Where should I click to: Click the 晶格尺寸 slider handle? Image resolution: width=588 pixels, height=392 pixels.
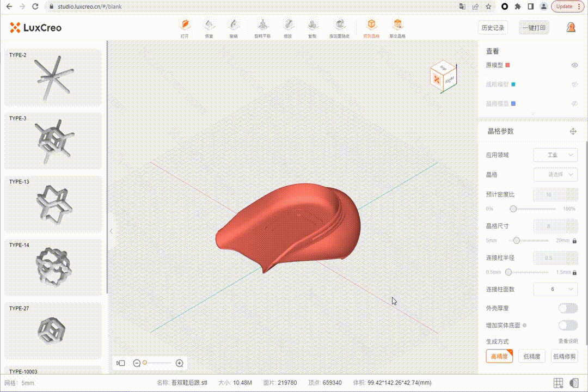516,241
